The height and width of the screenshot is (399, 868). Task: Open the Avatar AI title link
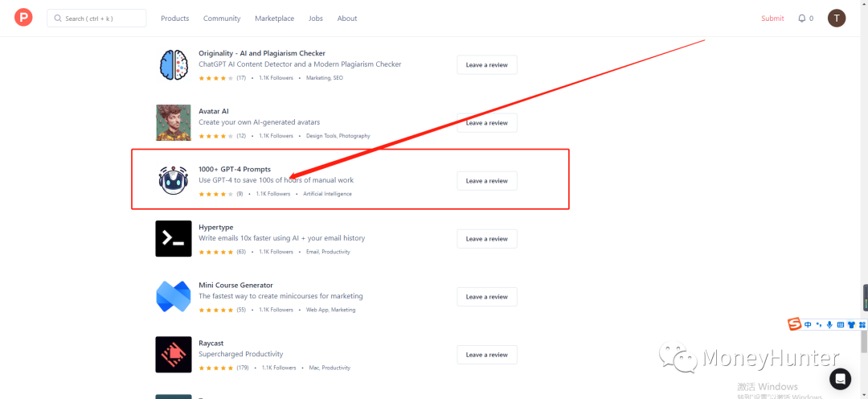pyautogui.click(x=214, y=111)
